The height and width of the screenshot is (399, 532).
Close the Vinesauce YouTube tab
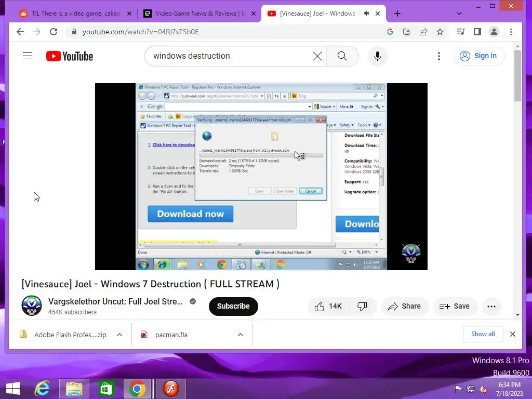[378, 14]
